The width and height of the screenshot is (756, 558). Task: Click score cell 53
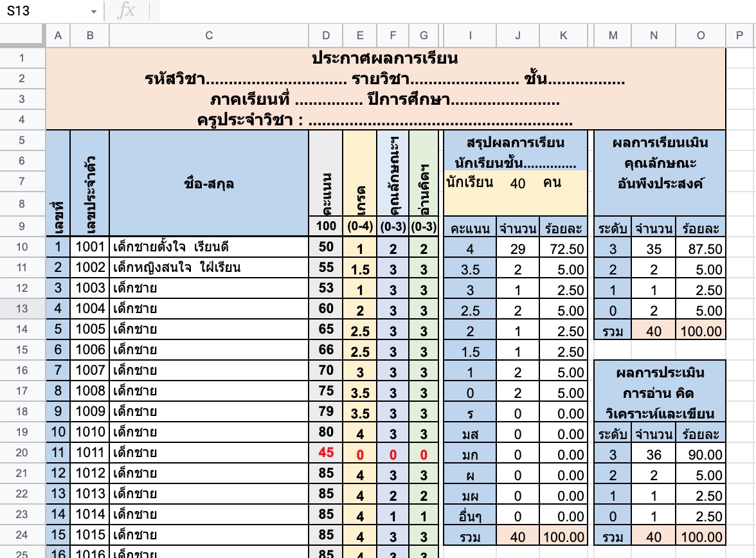(x=326, y=289)
